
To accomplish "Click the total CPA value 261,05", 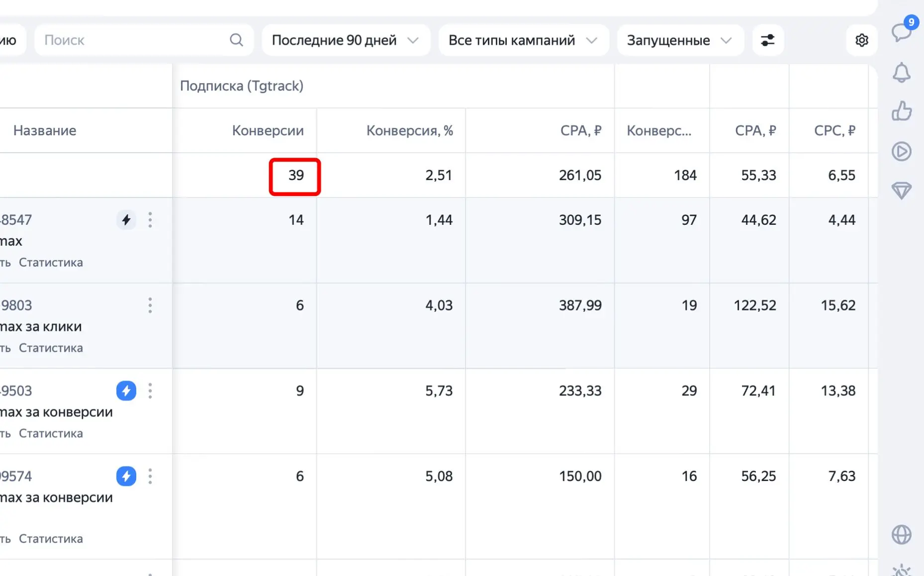I will coord(580,175).
